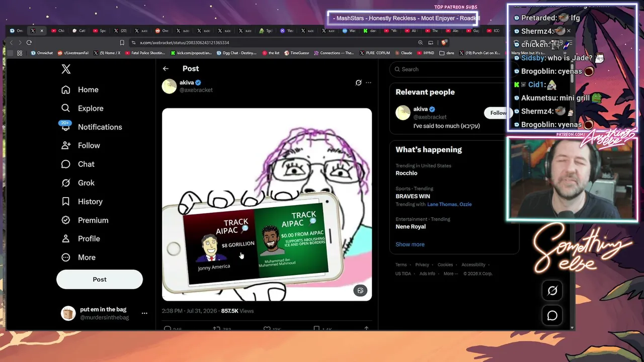Expand the footer More dropdown

point(451,274)
